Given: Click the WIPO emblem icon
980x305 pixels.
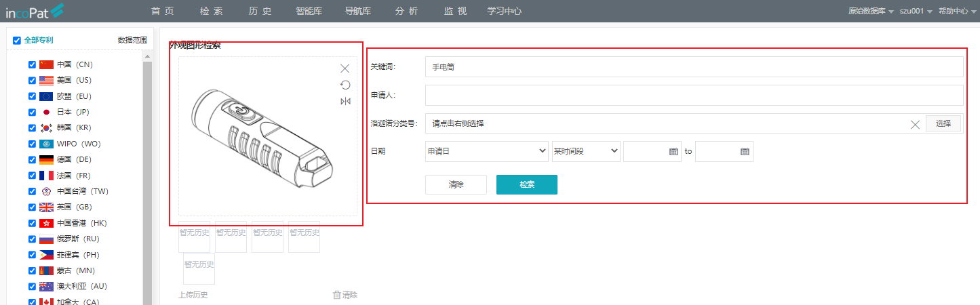Looking at the screenshot, I should (46, 144).
